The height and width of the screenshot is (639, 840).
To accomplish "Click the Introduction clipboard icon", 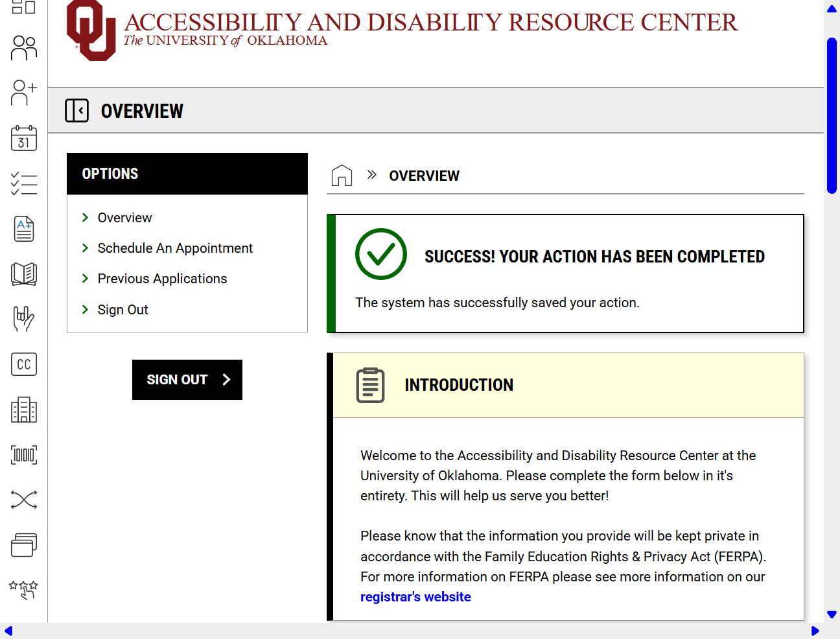I will 371,385.
